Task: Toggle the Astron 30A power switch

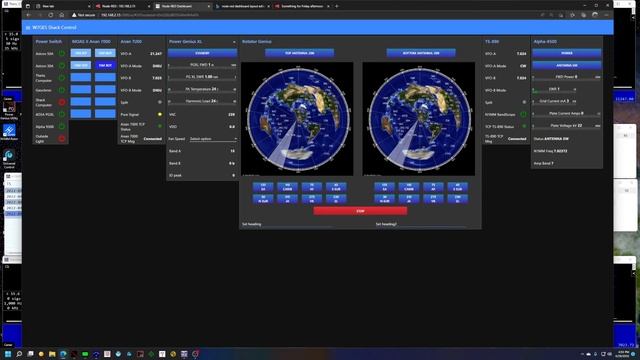Action: [62, 66]
